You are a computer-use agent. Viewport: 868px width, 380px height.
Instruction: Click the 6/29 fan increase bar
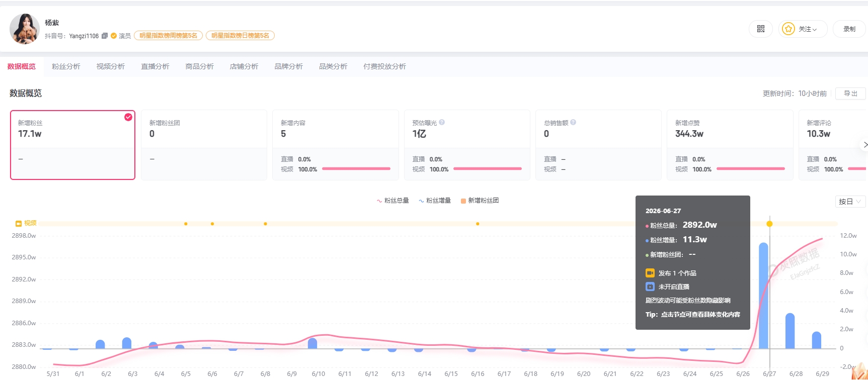[x=817, y=340]
